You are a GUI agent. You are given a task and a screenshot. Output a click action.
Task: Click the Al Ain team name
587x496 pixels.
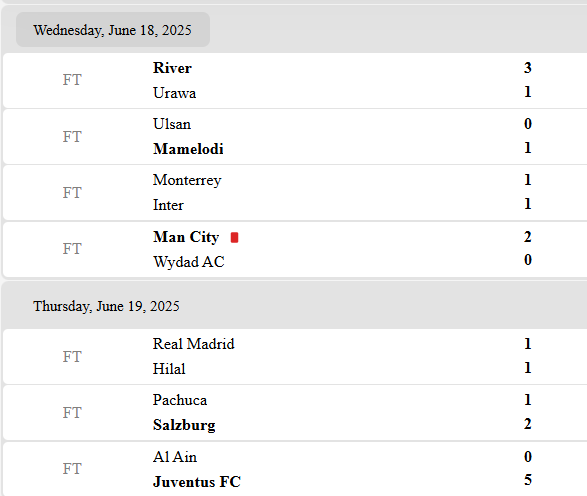pos(175,457)
